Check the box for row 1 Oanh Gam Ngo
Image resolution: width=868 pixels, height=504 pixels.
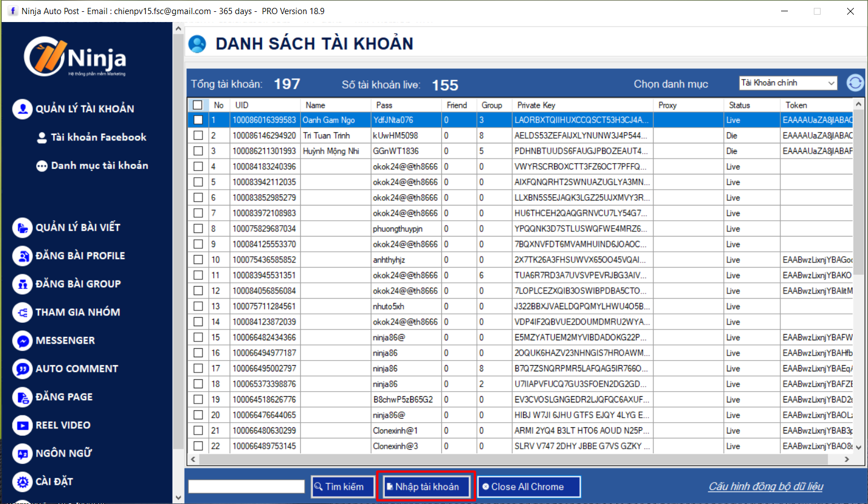point(198,120)
